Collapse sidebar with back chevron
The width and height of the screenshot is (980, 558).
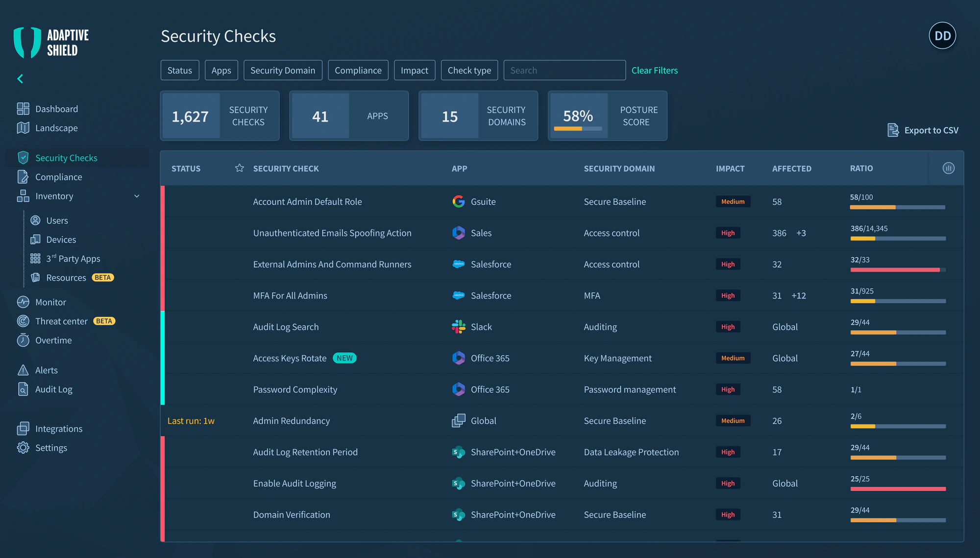click(x=20, y=78)
